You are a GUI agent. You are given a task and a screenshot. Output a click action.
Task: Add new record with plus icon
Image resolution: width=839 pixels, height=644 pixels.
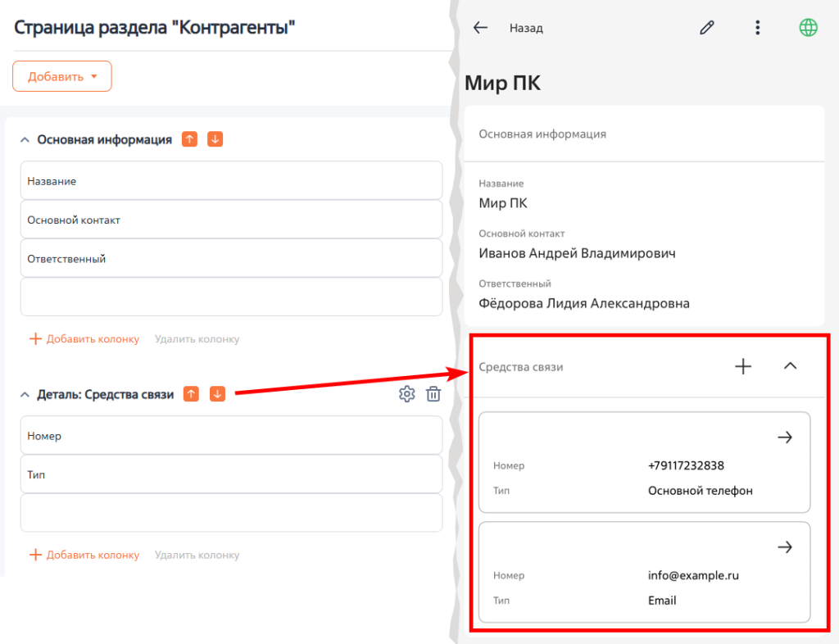pos(743,366)
